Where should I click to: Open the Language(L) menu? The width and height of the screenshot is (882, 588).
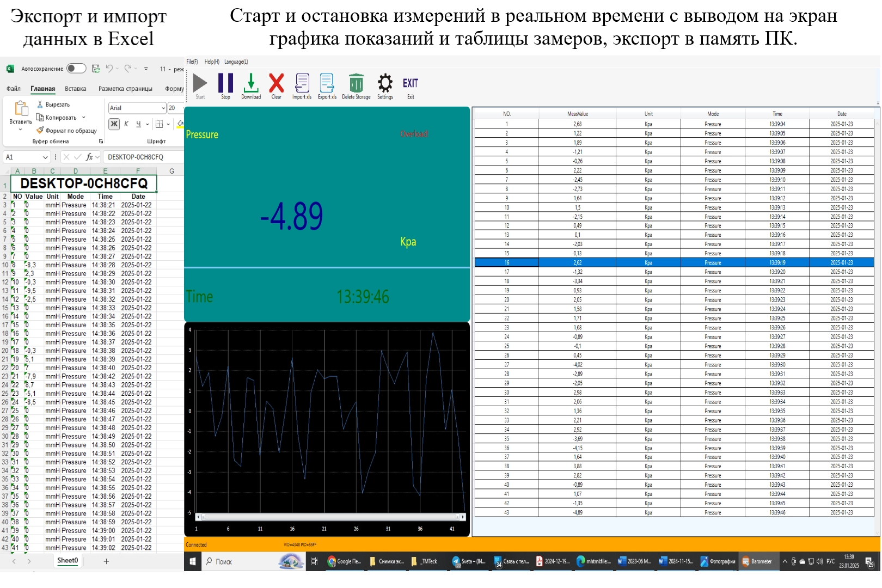pyautogui.click(x=236, y=62)
